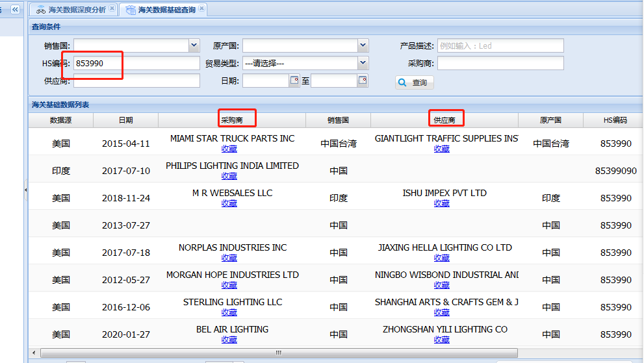Select the date cell 2012-05-27
Viewport: 644px width, 363px height.
click(125, 280)
